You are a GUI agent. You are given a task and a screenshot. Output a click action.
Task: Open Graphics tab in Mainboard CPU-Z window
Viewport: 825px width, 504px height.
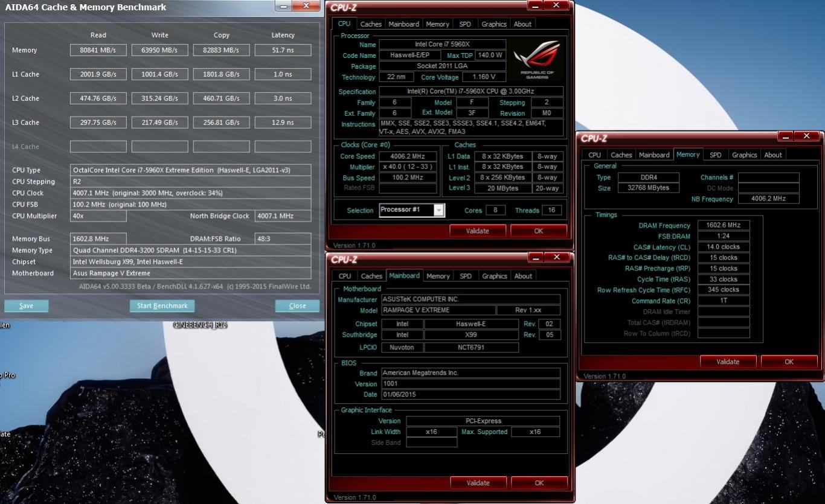[x=494, y=276]
